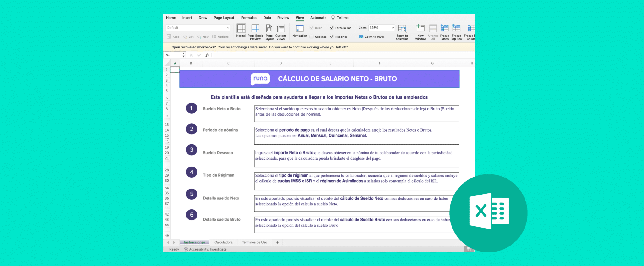644x266 pixels.
Task: Click the Freeze Panes icon
Action: point(445,28)
